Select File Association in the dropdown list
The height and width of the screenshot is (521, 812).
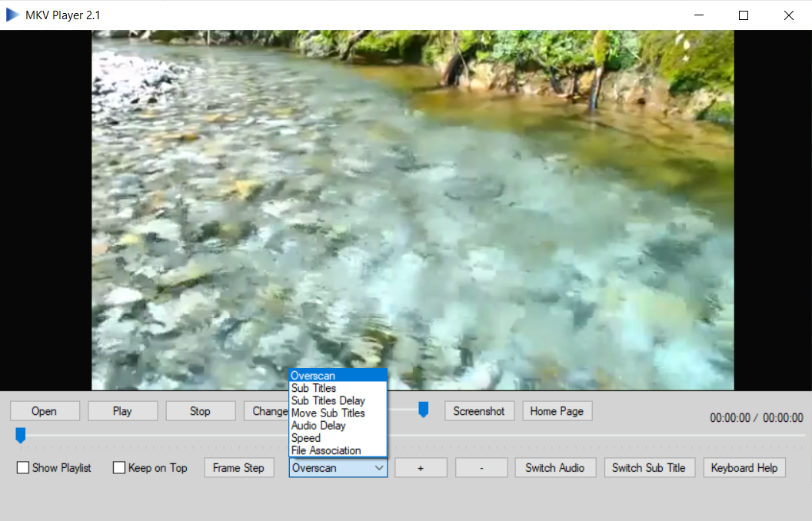coord(326,450)
